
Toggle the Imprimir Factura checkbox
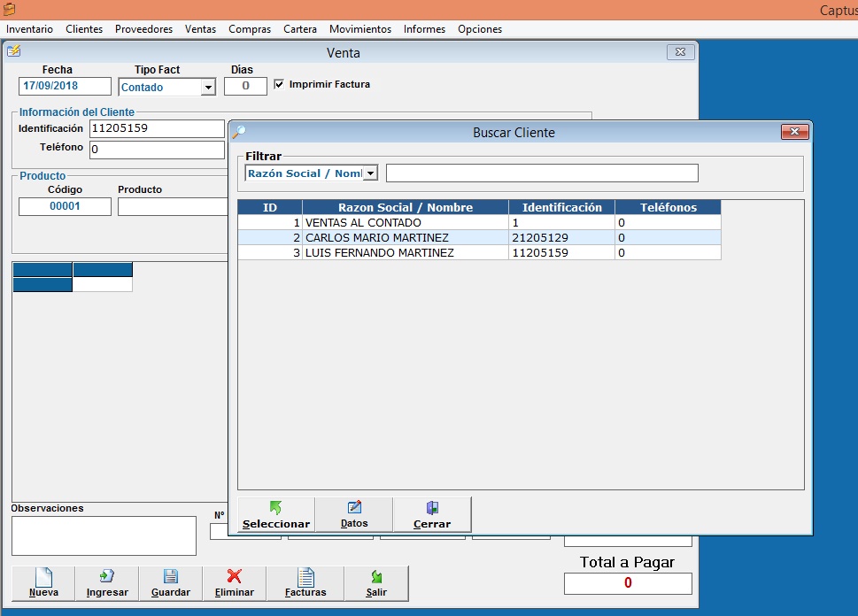click(x=280, y=85)
